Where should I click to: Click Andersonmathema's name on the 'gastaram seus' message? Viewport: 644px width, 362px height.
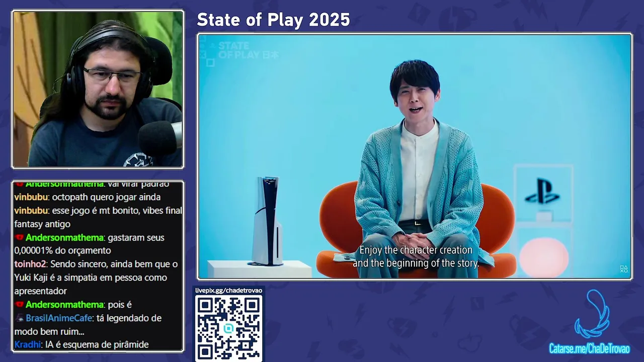click(64, 237)
